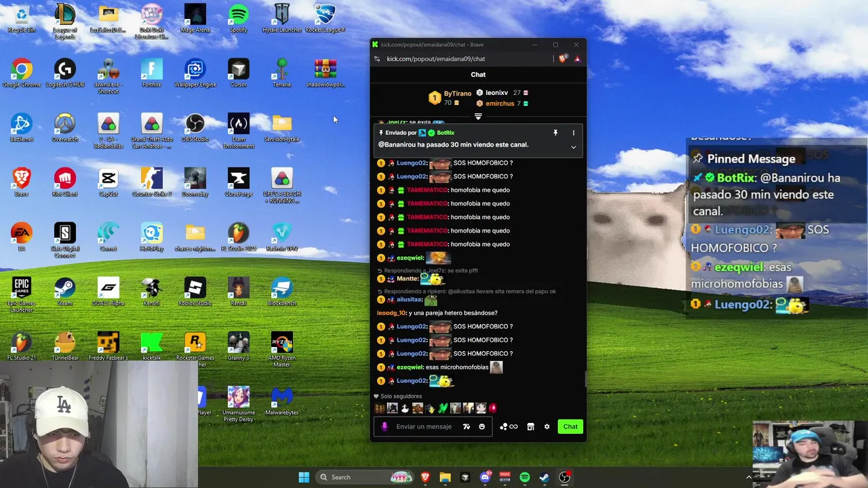Open ByTirano top gifter entry

click(450, 98)
